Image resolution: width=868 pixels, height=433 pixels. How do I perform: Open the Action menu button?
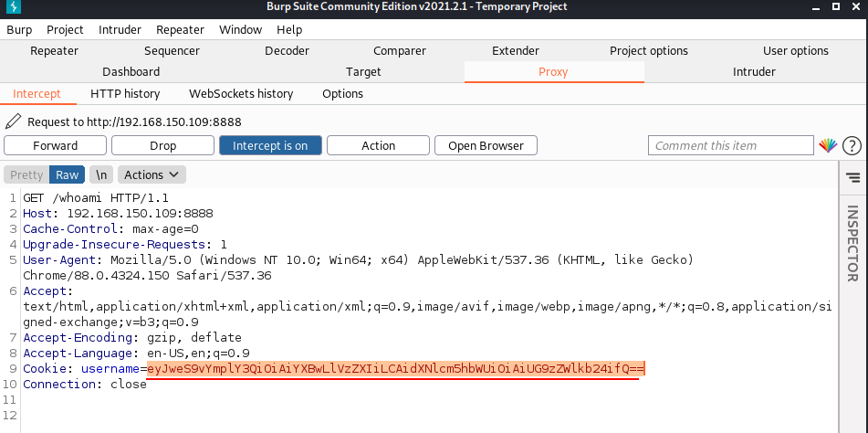click(x=378, y=145)
